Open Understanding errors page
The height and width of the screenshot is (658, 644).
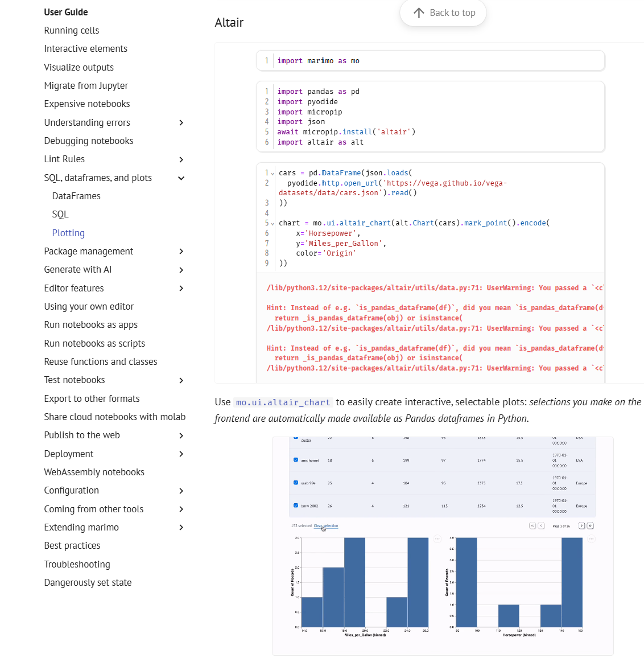coord(87,122)
